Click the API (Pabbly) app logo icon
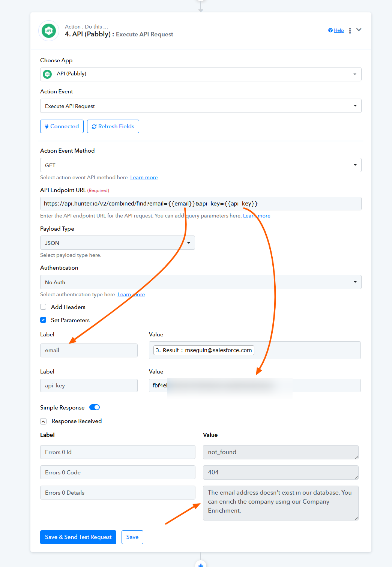The width and height of the screenshot is (392, 567). click(x=49, y=31)
